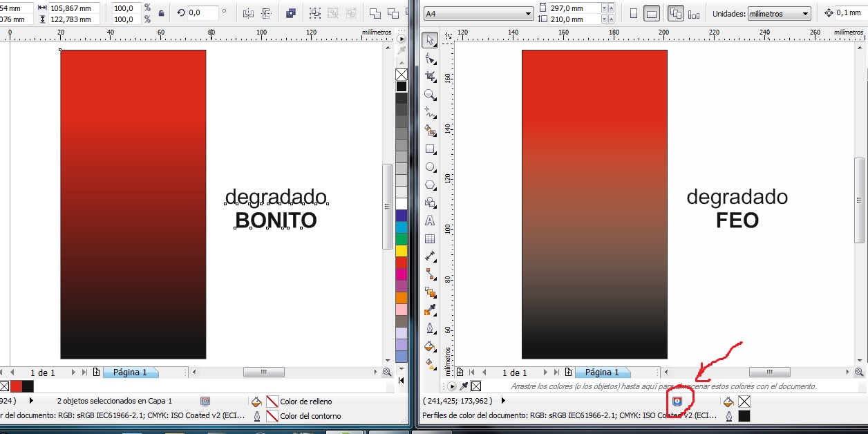The image size is (868, 434).
Task: Click the Color de relleno label
Action: (x=305, y=402)
